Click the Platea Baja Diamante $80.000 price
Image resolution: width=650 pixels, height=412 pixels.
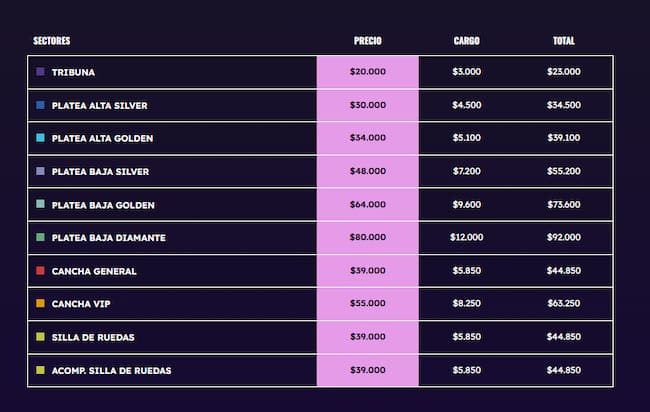pyautogui.click(x=368, y=238)
